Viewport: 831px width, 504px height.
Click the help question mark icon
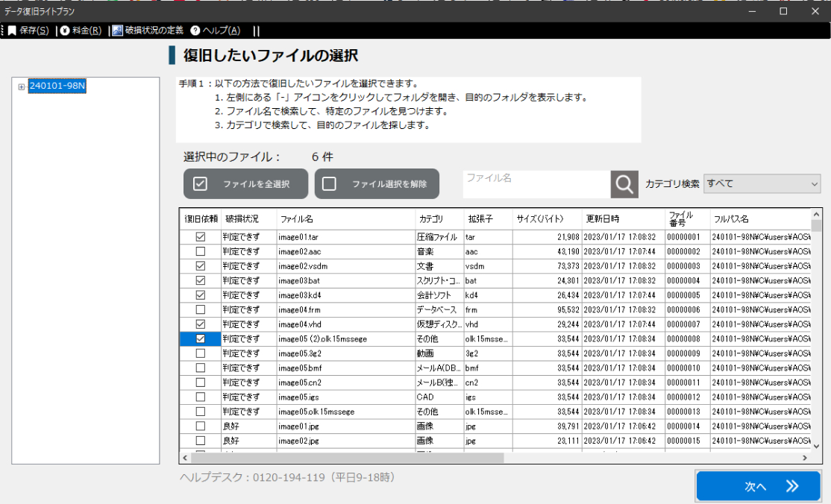click(195, 31)
